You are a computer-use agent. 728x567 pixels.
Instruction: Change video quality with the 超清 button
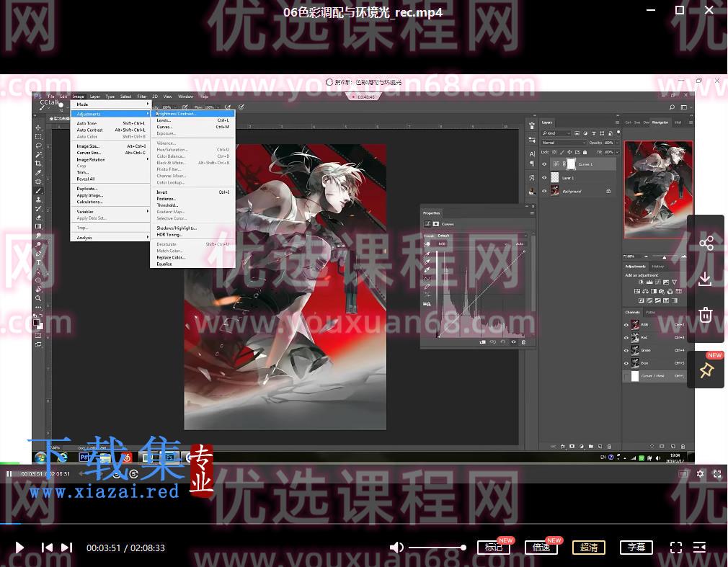(589, 548)
